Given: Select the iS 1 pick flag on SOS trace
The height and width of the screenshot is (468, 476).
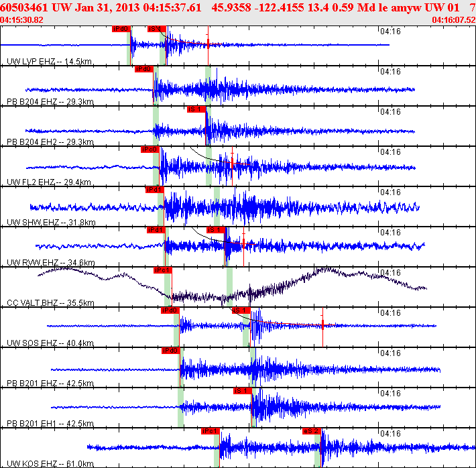Looking at the screenshot, I should 241,310.
